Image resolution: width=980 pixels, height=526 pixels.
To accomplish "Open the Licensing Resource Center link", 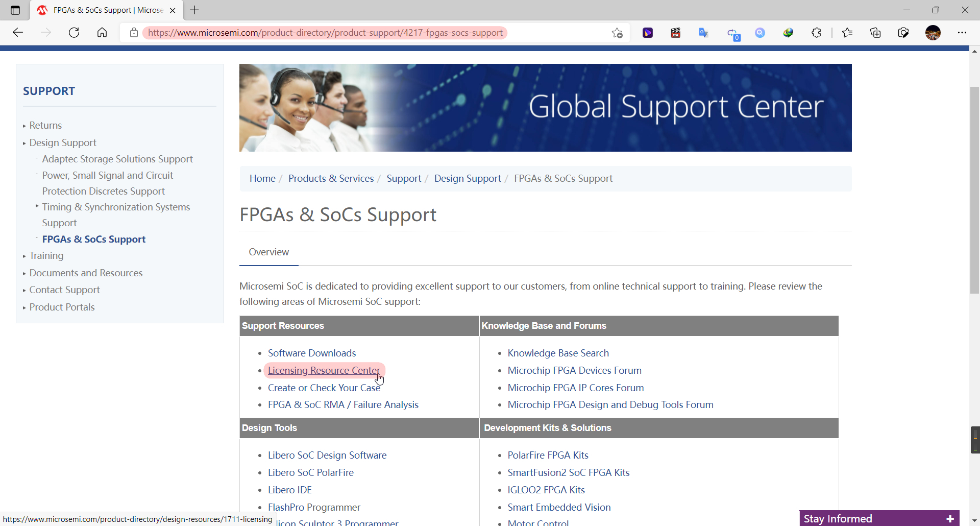I will pos(324,370).
